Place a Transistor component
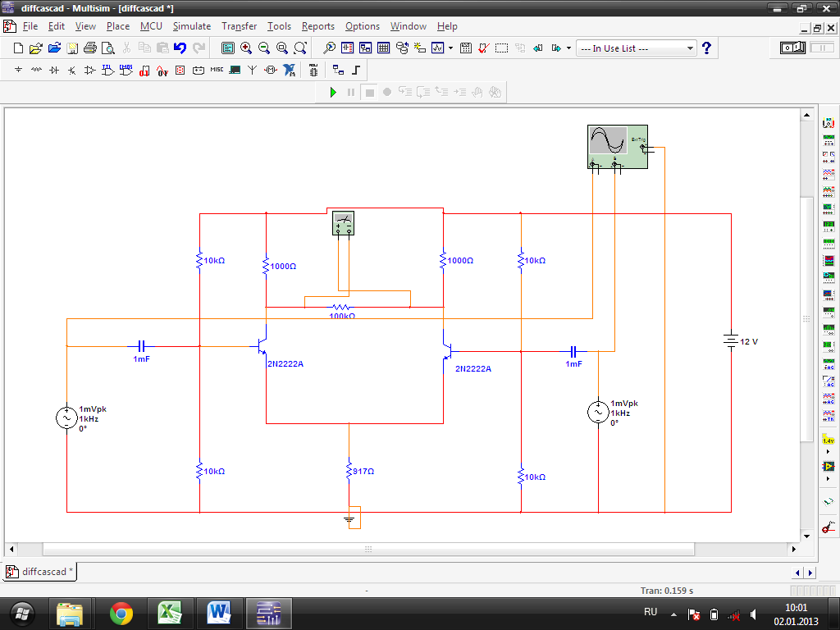Screen dimensions: 840x630 coord(72,71)
